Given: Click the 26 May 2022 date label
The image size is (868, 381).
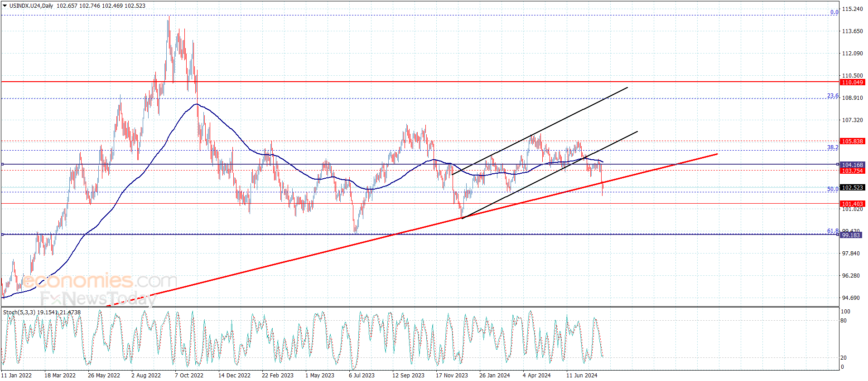Looking at the screenshot, I should tap(104, 375).
